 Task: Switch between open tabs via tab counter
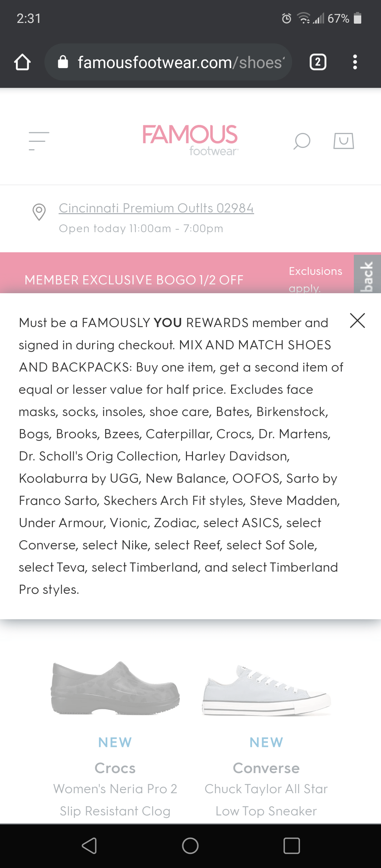tap(317, 62)
